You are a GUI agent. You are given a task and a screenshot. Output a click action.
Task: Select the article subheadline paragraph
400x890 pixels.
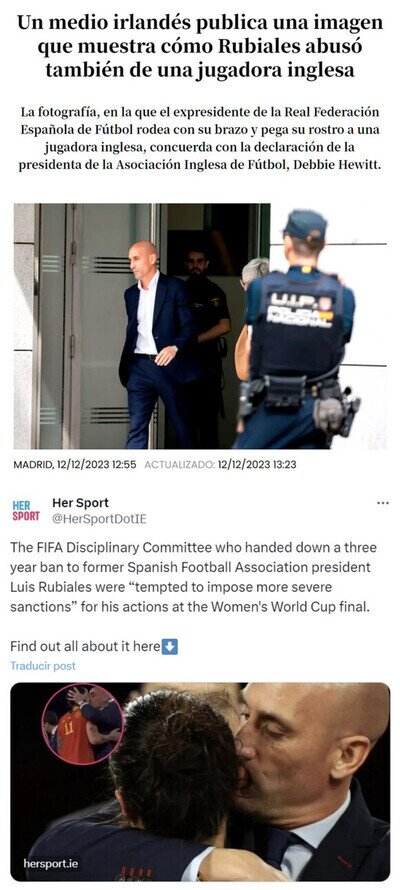(200, 139)
